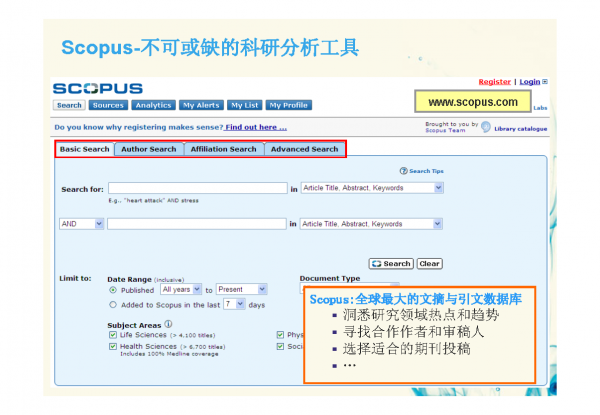This screenshot has height=415, width=600.
Task: Click the Search Tips link text
Action: point(426,171)
